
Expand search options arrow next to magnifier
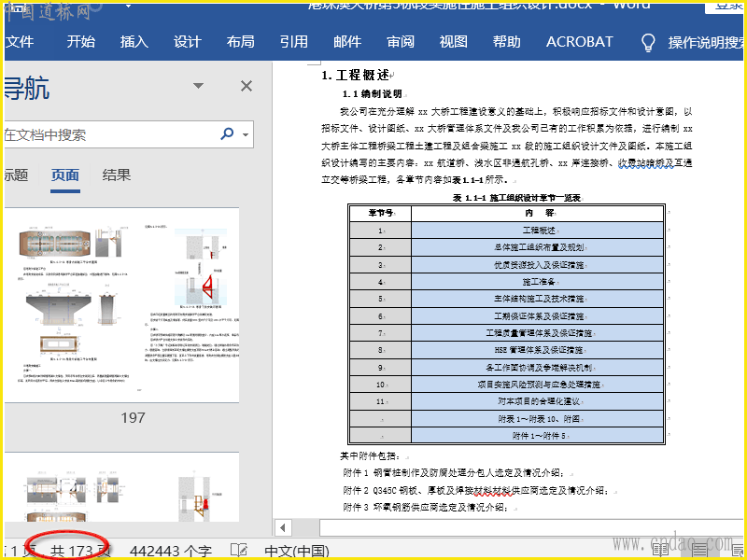pyautogui.click(x=246, y=134)
